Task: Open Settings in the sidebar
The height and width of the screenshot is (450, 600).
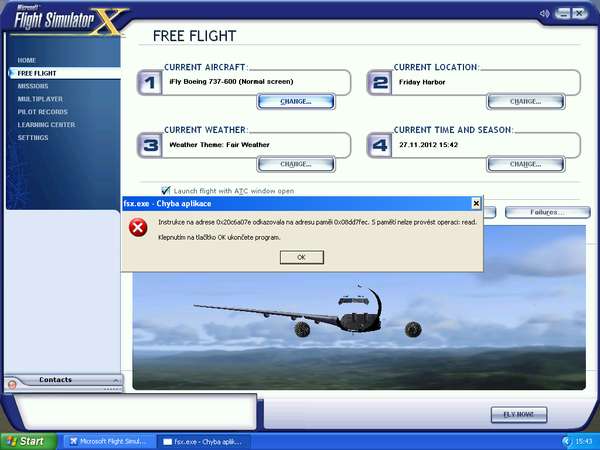Action: [33, 138]
